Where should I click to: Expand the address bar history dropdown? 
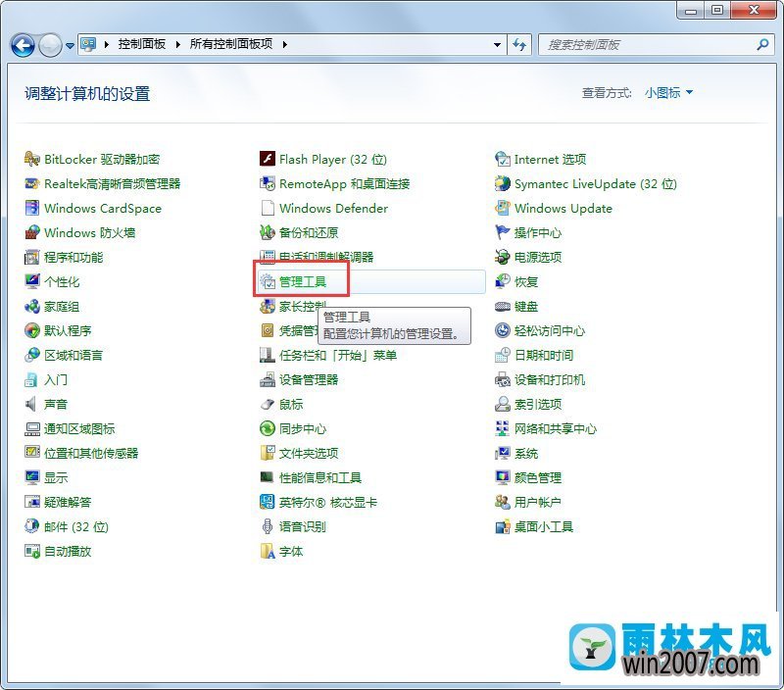497,44
